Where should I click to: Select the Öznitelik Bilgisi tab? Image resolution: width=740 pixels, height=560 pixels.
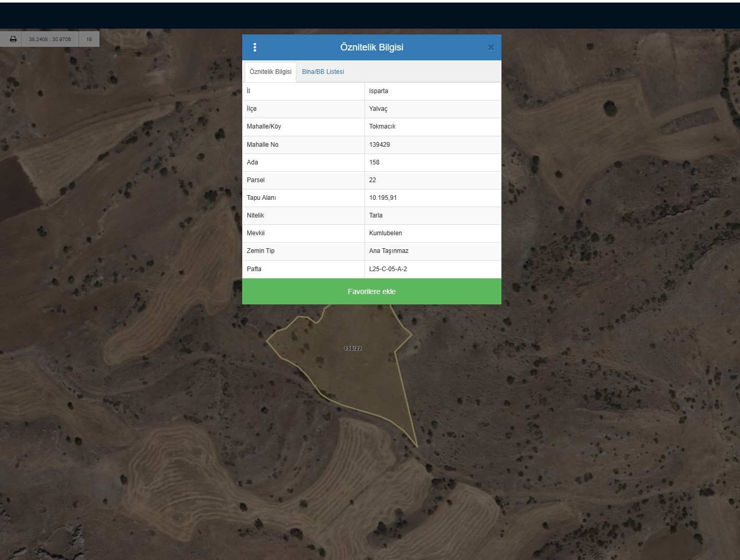point(270,72)
